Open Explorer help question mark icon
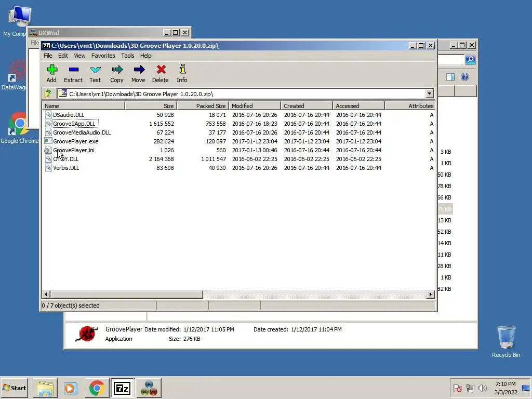532x399 pixels. (465, 77)
